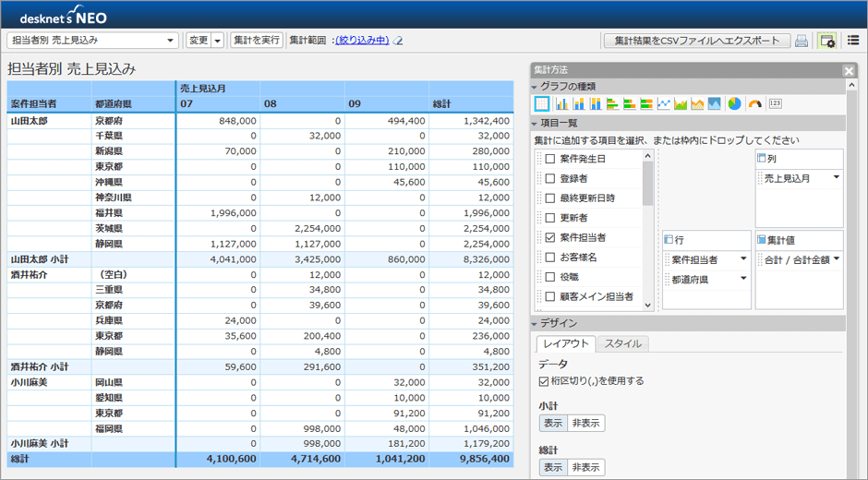Click the 絞り込み中 filter link
The height and width of the screenshot is (480, 868).
(x=362, y=41)
